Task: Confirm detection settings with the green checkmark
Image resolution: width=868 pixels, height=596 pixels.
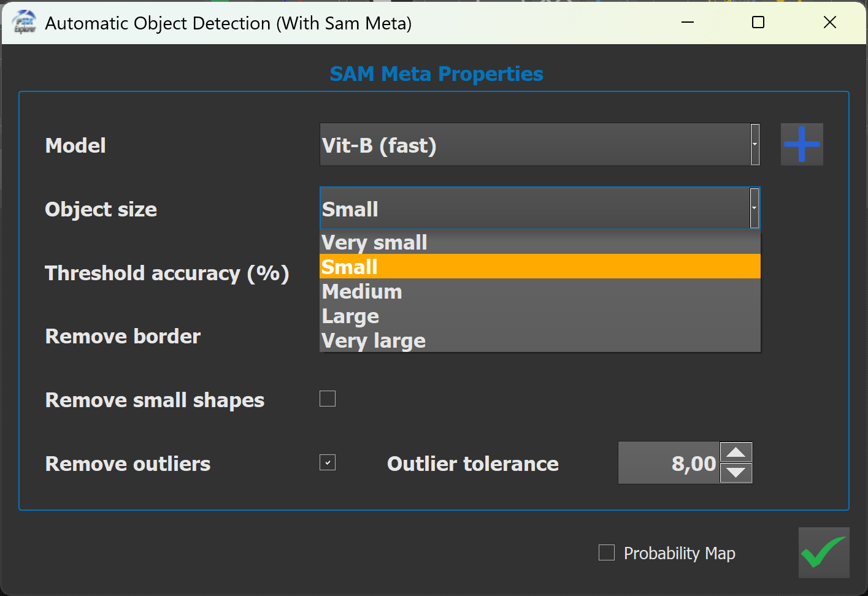Action: pyautogui.click(x=823, y=552)
